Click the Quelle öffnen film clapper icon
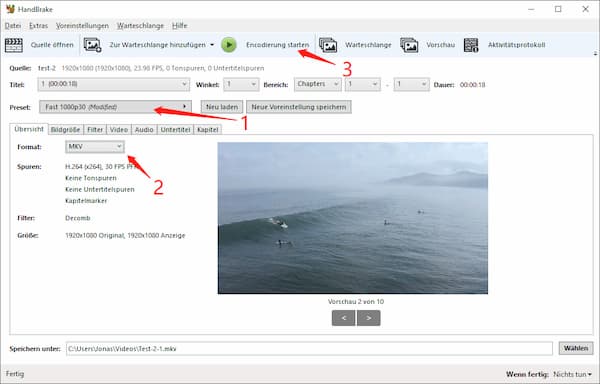Screen dimensions: 600x384 pos(14,45)
